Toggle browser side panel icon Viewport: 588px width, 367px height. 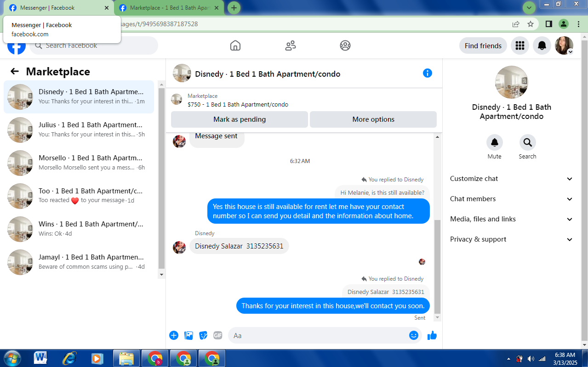tap(549, 24)
